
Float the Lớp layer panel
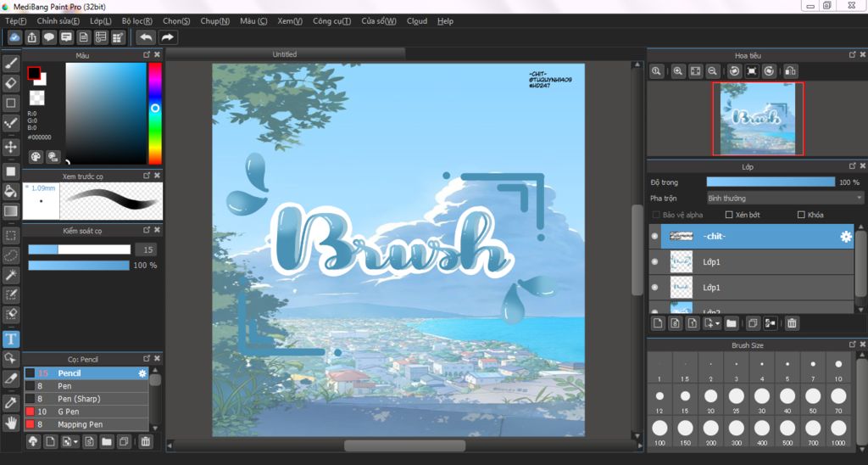tap(853, 166)
